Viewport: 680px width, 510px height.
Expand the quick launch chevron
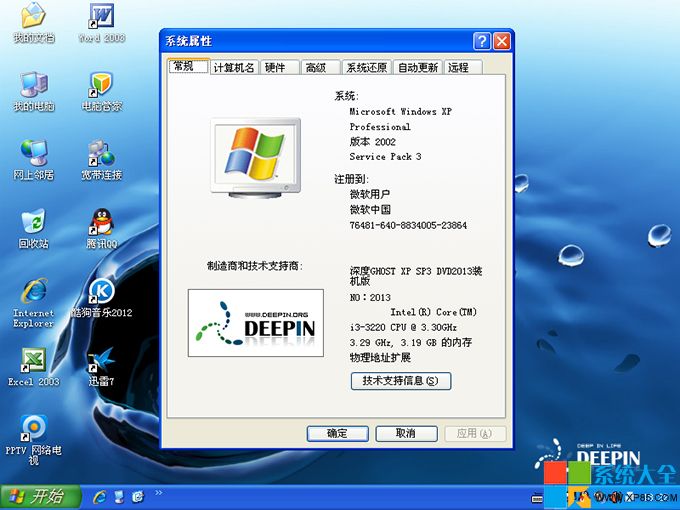click(x=159, y=492)
